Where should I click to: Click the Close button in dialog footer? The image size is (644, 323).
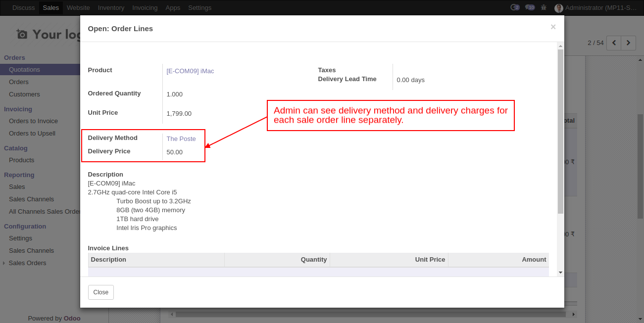(x=101, y=292)
